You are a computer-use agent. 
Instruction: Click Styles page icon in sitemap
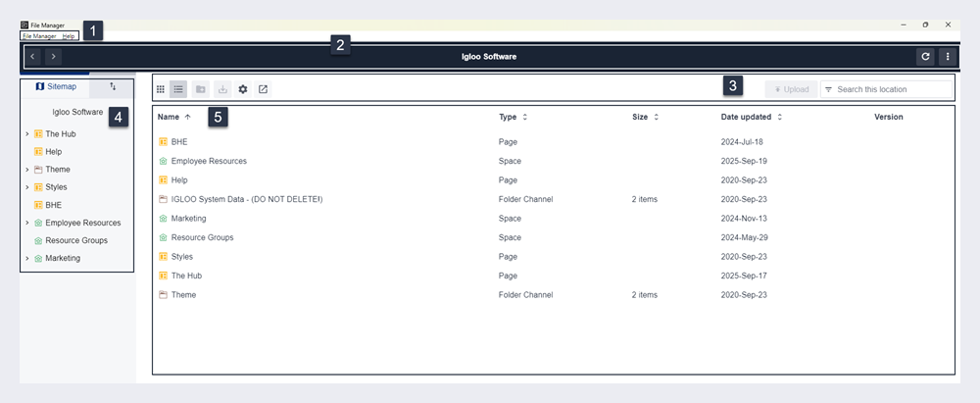coord(38,187)
